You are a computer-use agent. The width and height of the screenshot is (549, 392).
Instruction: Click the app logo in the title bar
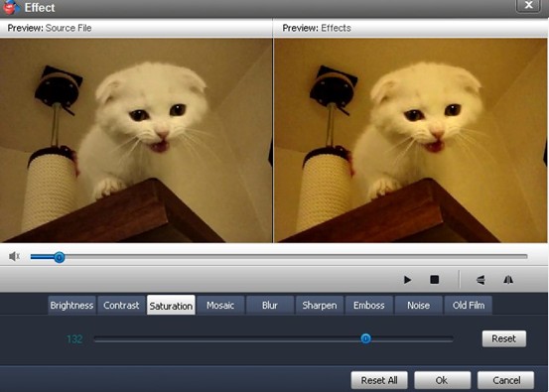tap(10, 7)
